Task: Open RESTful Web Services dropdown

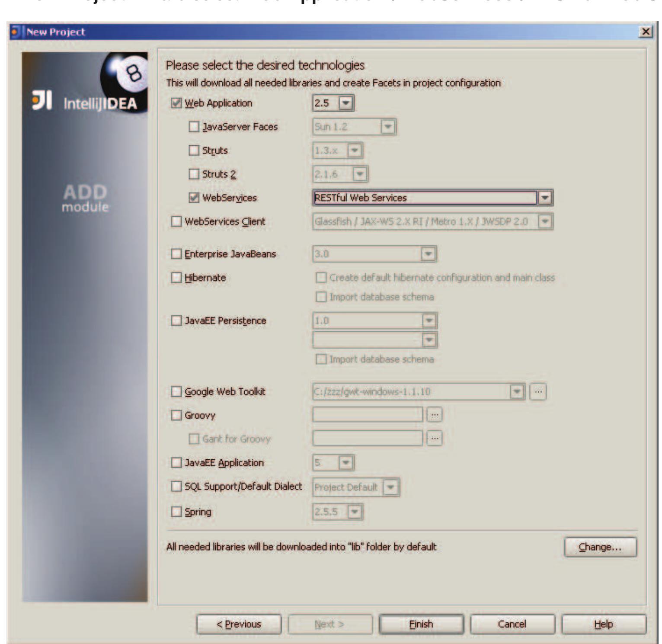Action: pyautogui.click(x=545, y=198)
